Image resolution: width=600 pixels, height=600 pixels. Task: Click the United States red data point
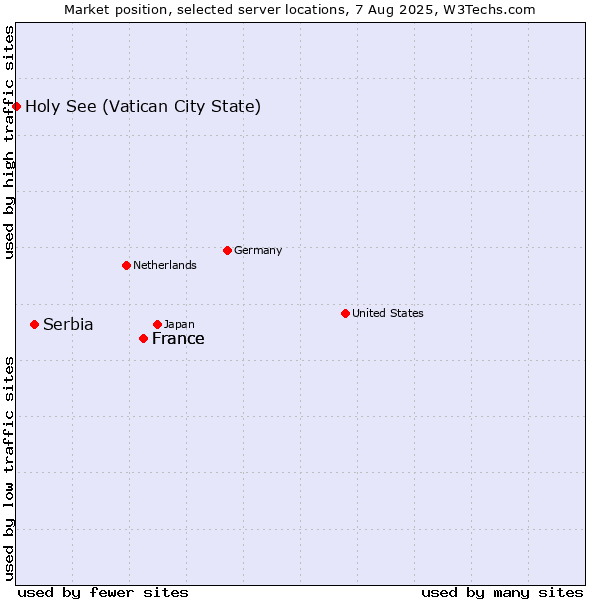click(346, 314)
